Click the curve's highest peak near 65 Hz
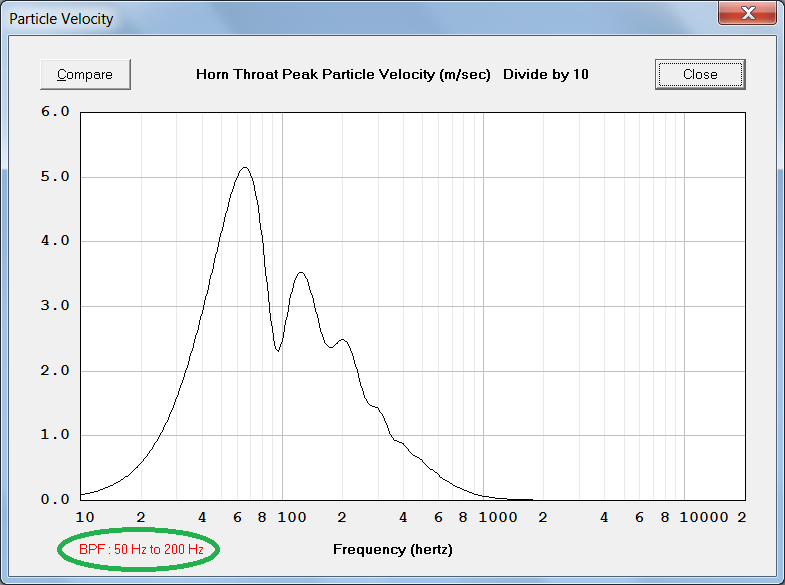This screenshot has height=585, width=785. point(244,168)
